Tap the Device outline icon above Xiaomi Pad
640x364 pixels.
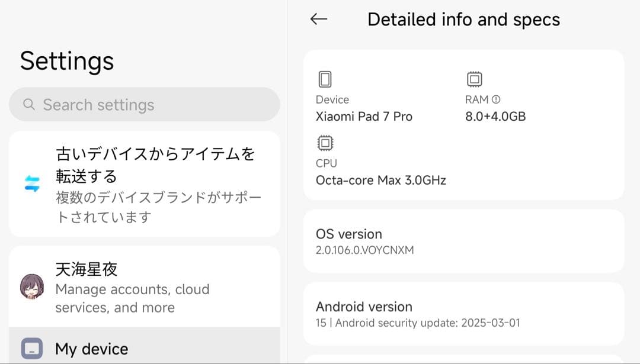click(x=324, y=79)
